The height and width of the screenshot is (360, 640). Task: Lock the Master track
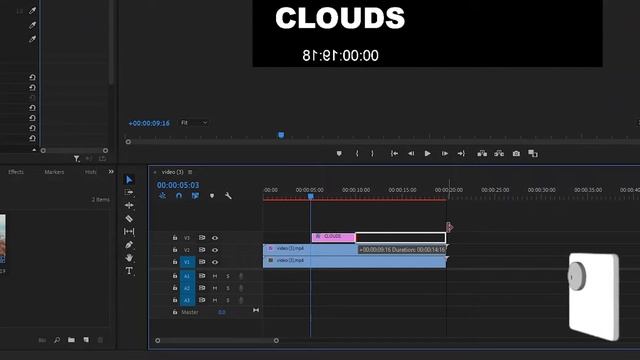(x=175, y=312)
